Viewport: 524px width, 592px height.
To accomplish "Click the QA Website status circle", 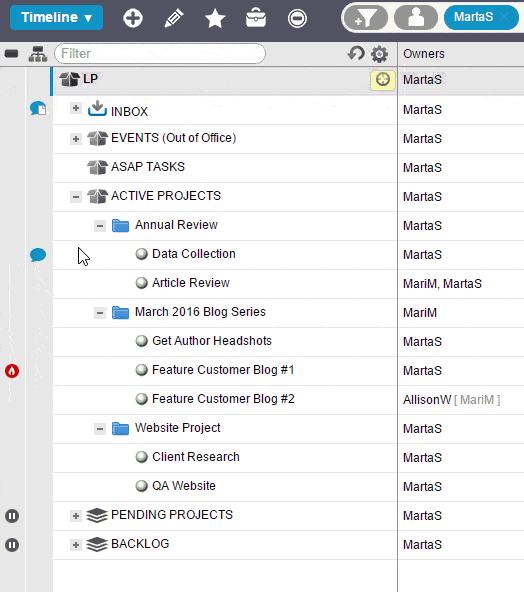I will pos(142,486).
